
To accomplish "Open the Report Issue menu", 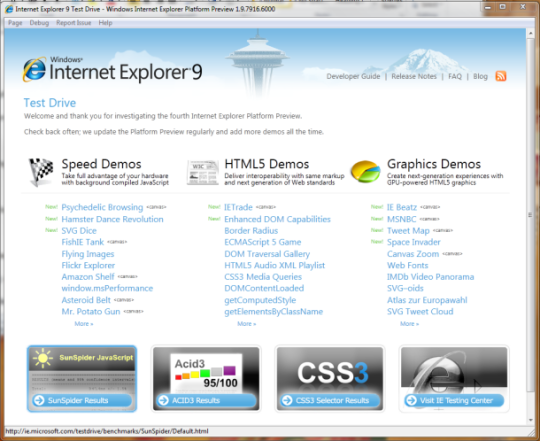I will tap(74, 23).
